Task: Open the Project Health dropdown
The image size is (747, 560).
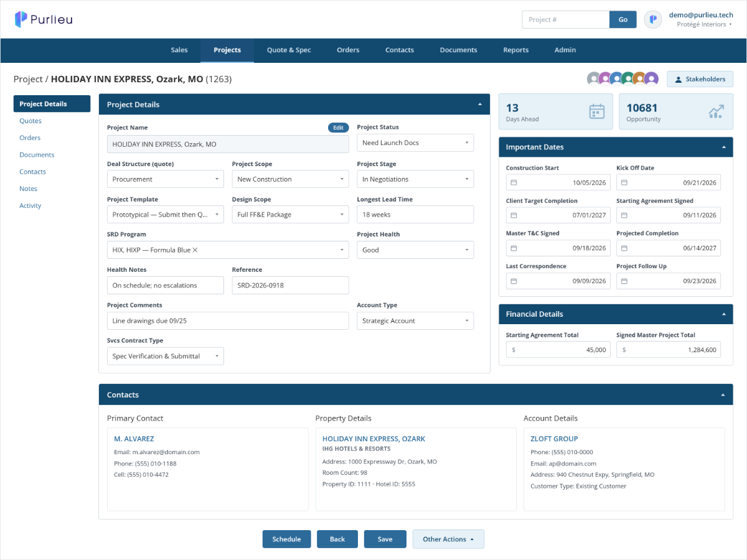Action: (415, 250)
